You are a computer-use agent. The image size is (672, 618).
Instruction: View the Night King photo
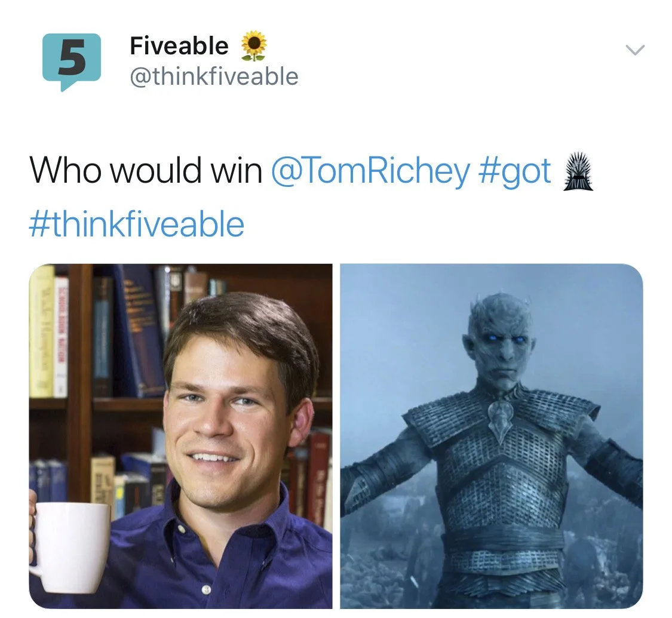click(x=492, y=436)
